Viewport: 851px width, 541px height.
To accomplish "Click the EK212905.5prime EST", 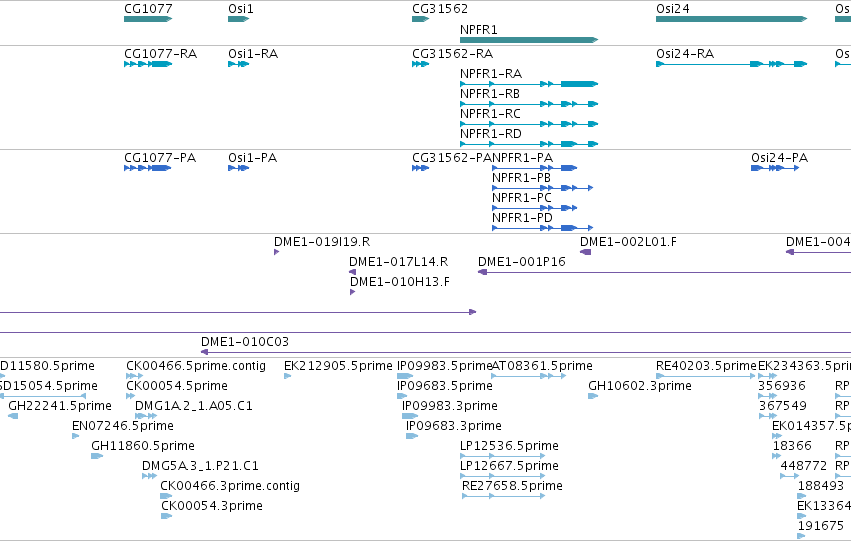I will (287, 375).
